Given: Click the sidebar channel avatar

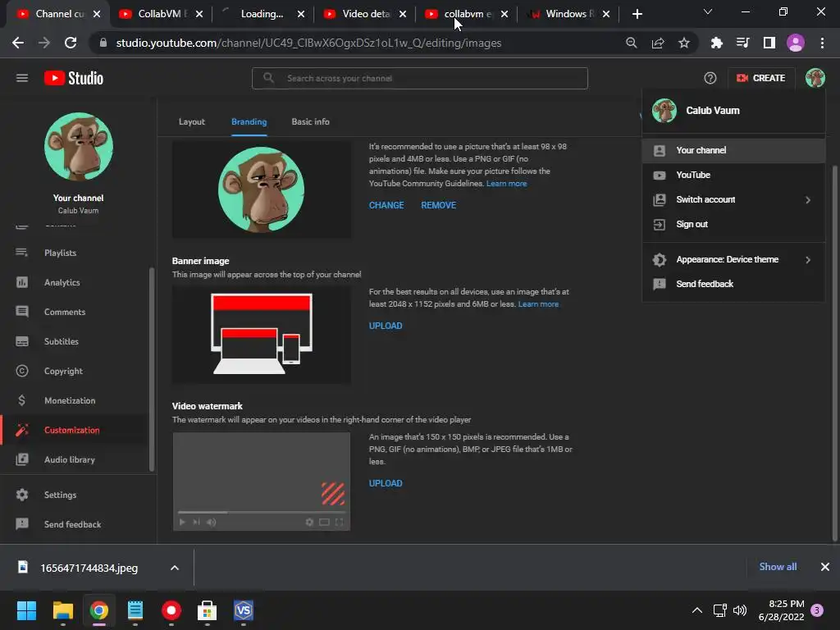Looking at the screenshot, I should coord(79,147).
